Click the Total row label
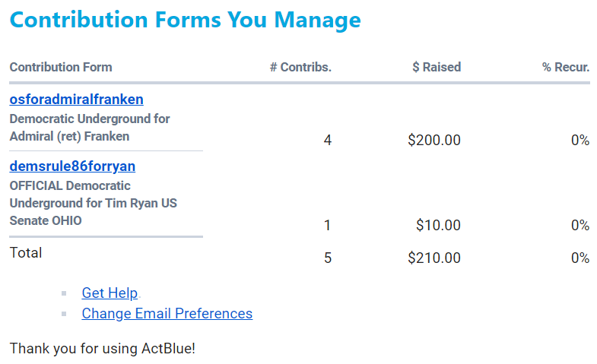Viewport: 597px width, 364px height. coord(26,252)
